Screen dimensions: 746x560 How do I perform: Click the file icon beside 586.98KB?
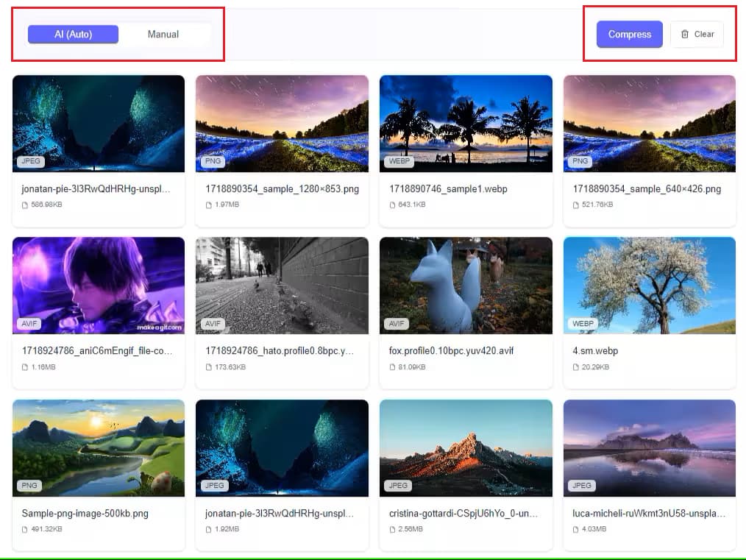(25, 205)
